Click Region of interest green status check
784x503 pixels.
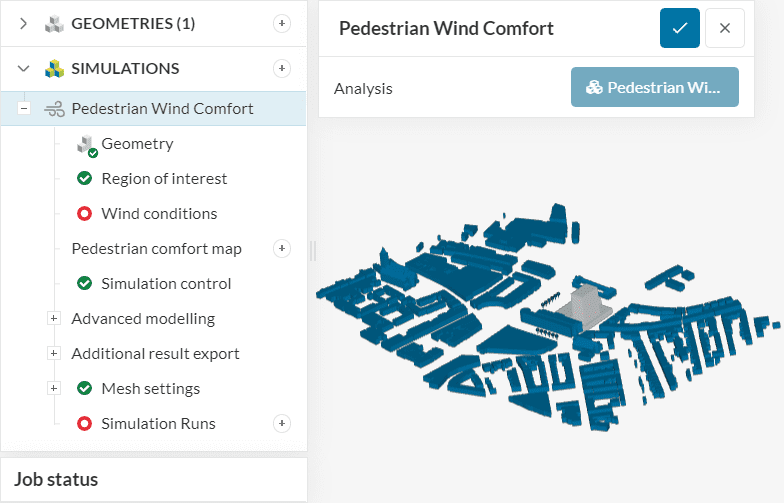[85, 179]
